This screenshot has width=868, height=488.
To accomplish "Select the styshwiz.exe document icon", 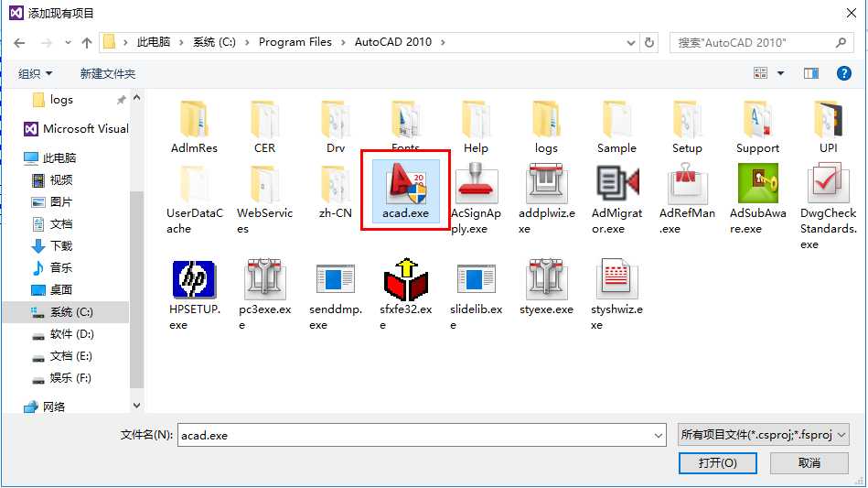I will pyautogui.click(x=616, y=279).
